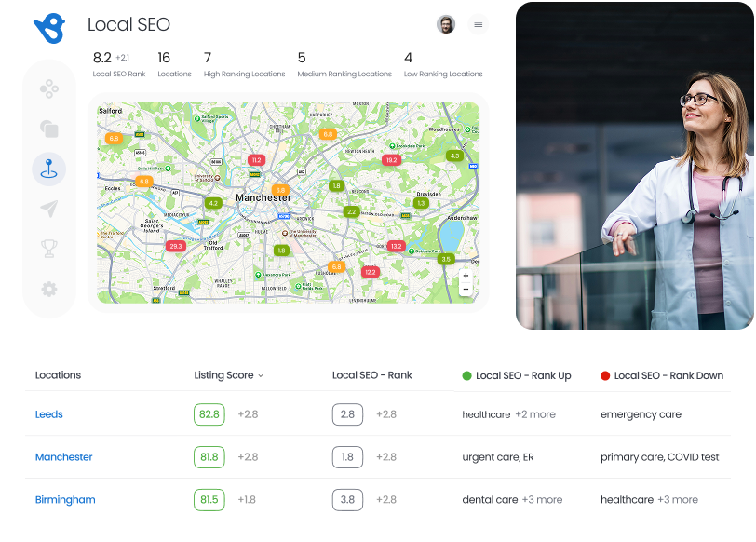Click Manchester rank 1.8 badge
The width and height of the screenshot is (756, 542).
coord(347,456)
